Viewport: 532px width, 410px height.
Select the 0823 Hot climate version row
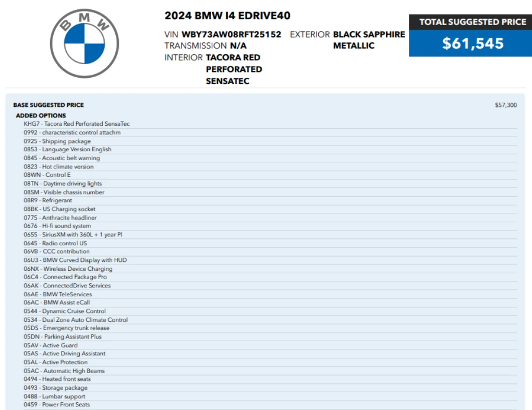[x=270, y=166]
